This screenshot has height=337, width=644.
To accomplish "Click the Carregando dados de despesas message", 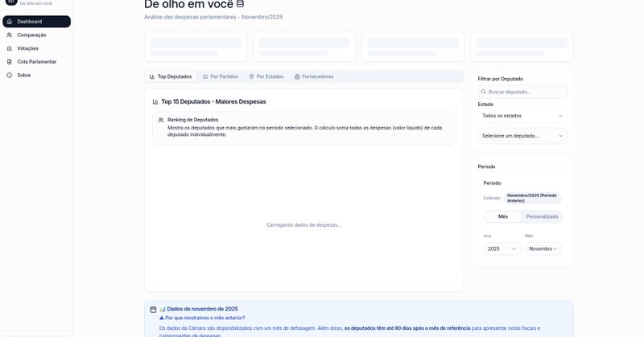I will coord(304,225).
